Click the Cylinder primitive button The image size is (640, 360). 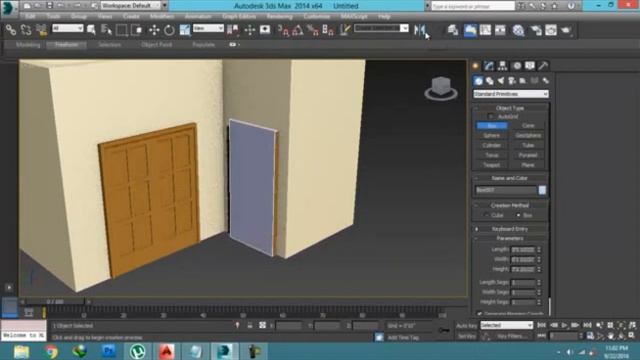pos(492,145)
